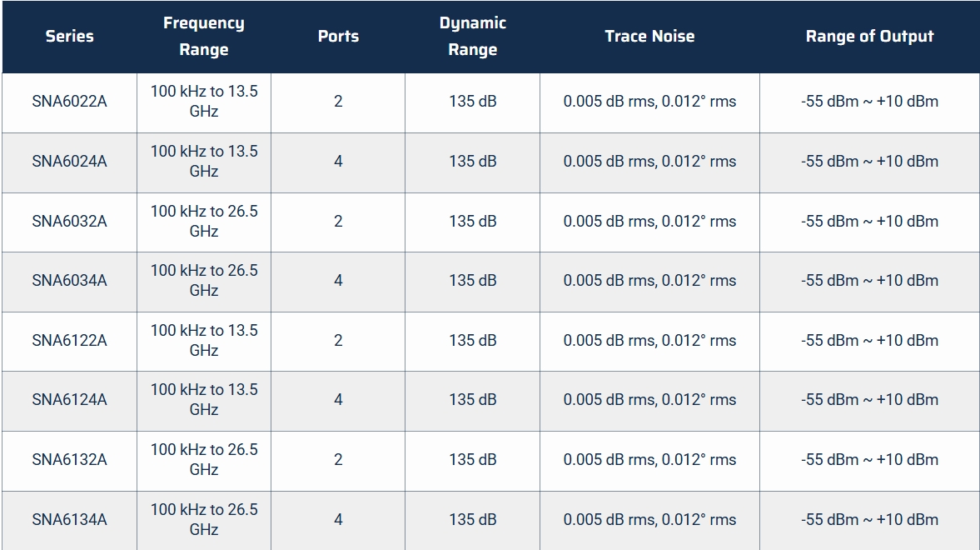The height and width of the screenshot is (550, 980).
Task: Select the SNA6132A model cell
Action: [69, 459]
